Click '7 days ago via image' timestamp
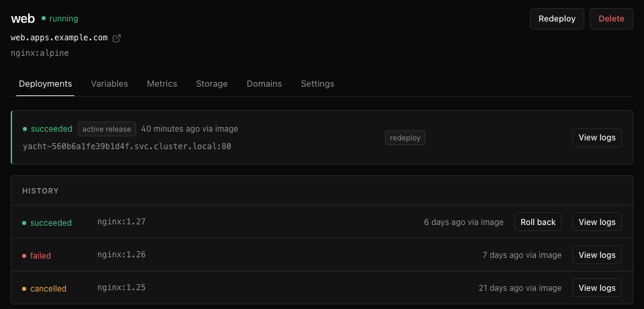The width and height of the screenshot is (644, 309). tap(522, 255)
